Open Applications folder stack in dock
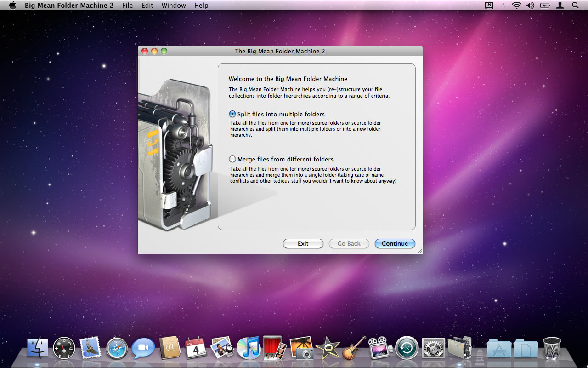The width and height of the screenshot is (588, 368). [499, 348]
